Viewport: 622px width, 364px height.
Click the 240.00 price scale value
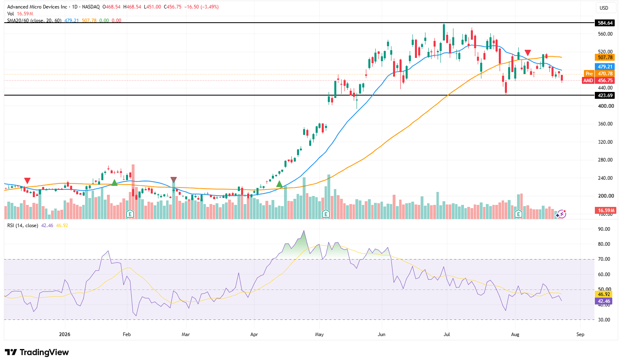point(605,178)
